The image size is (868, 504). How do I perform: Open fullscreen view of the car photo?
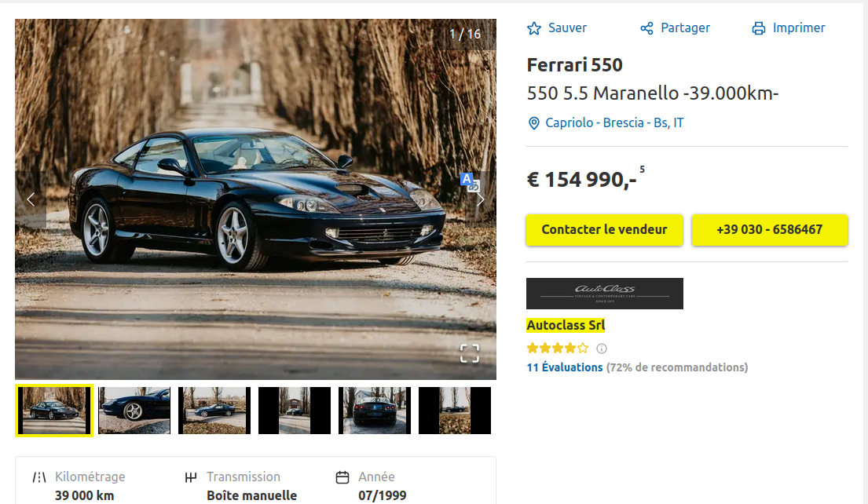click(470, 353)
